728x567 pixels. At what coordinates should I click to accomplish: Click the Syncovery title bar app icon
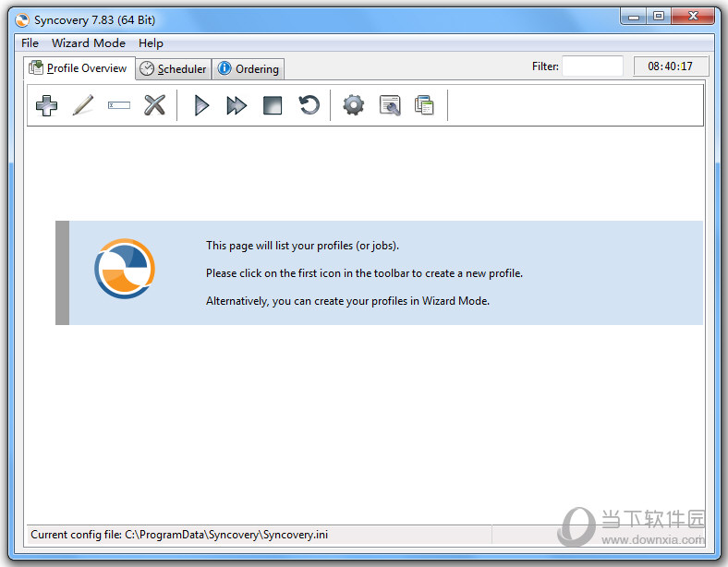point(22,20)
